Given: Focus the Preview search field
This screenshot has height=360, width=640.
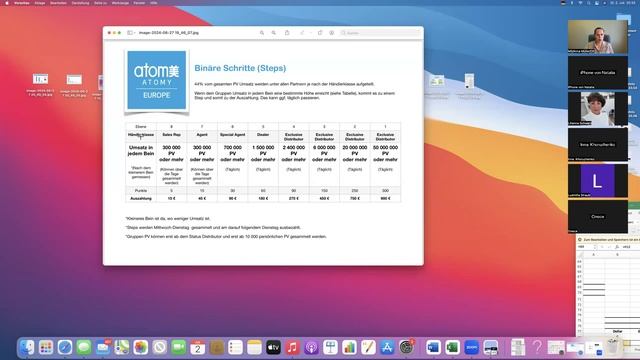Looking at the screenshot, I should pos(379,33).
